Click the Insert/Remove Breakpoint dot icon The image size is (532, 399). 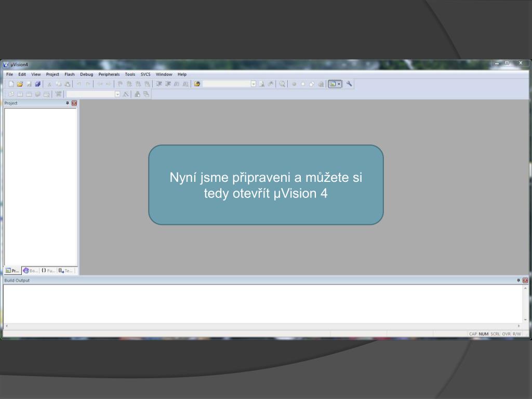[x=294, y=84]
